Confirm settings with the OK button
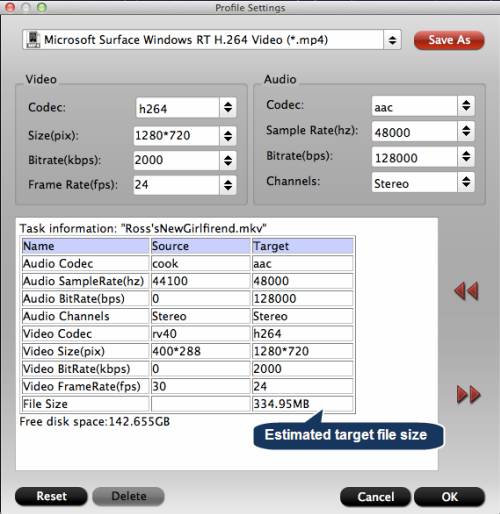The width and height of the screenshot is (500, 514). coord(449,497)
